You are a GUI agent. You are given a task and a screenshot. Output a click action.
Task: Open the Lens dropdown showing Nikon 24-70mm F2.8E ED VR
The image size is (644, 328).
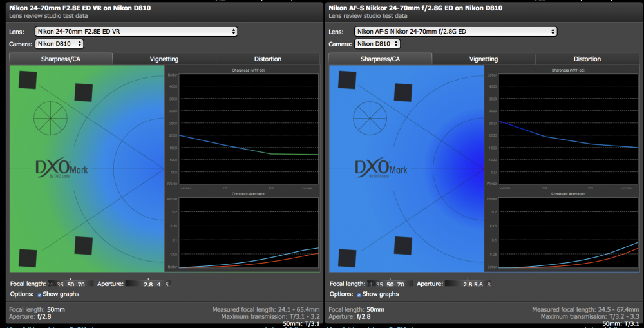(136, 31)
